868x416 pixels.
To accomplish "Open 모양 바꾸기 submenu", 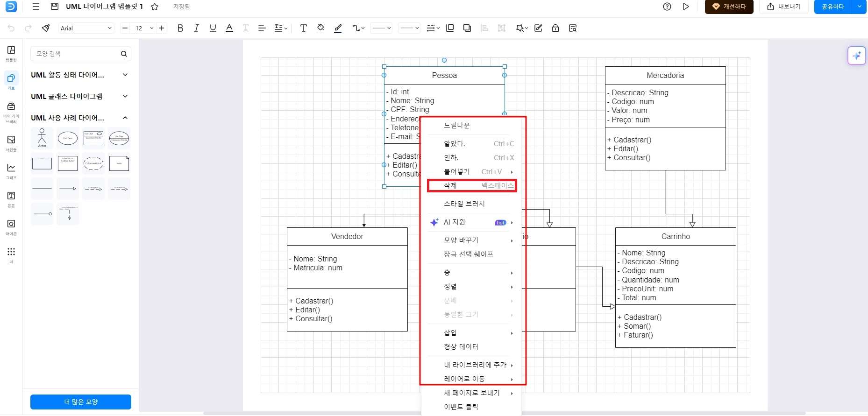I will [x=472, y=240].
